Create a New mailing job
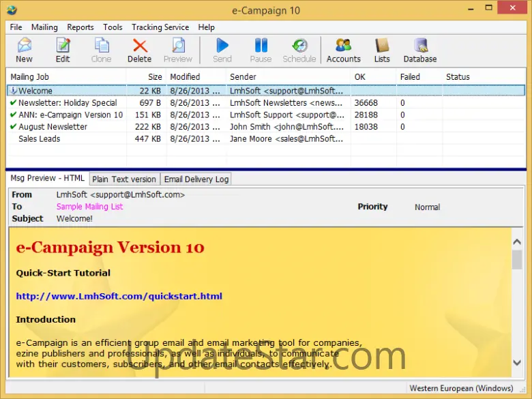532x399 pixels. 24,50
